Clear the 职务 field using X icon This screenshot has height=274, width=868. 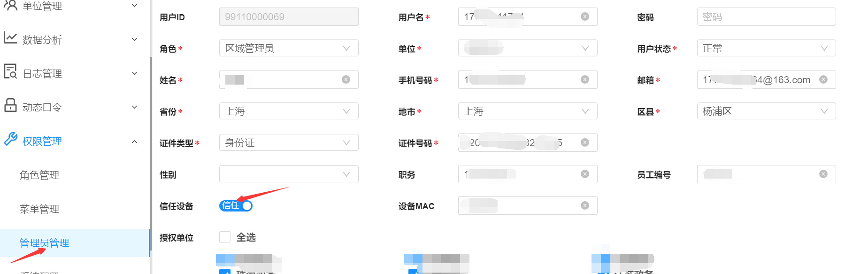584,174
